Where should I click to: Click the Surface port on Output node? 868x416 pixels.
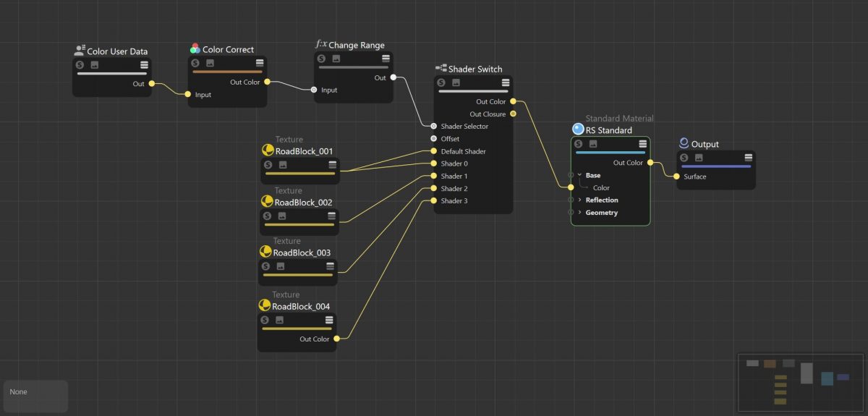(676, 177)
